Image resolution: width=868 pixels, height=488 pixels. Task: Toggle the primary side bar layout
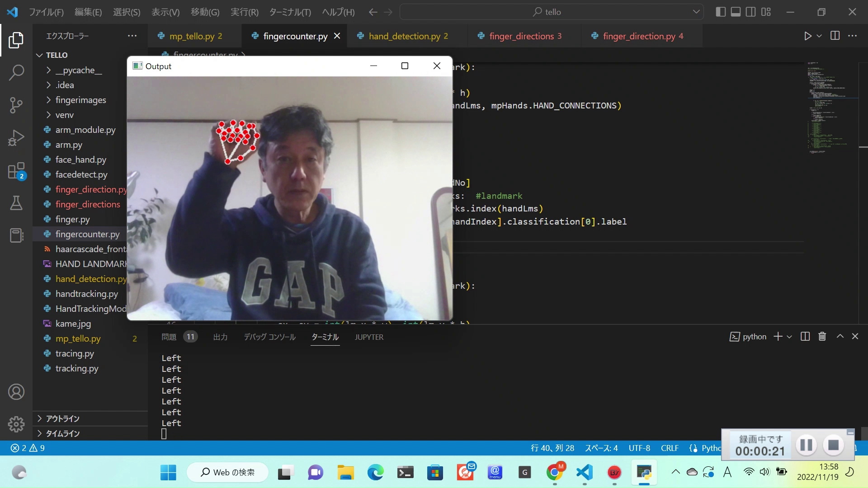pos(721,12)
